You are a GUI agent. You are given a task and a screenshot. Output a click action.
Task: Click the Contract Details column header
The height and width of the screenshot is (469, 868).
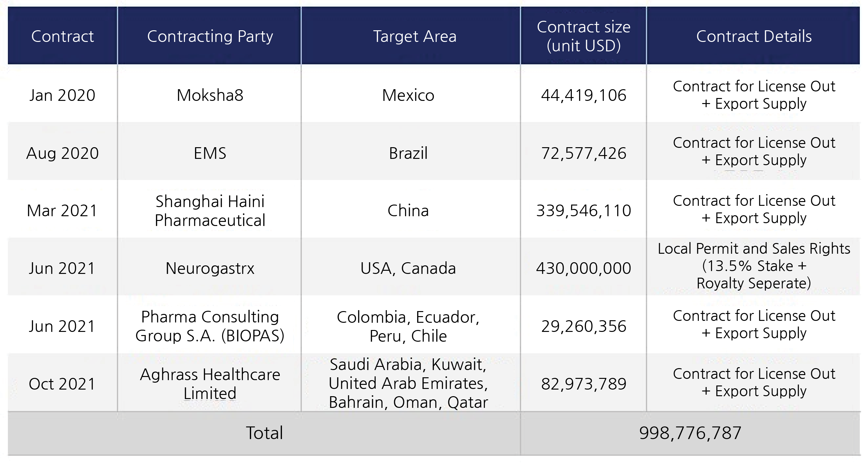[x=754, y=36]
